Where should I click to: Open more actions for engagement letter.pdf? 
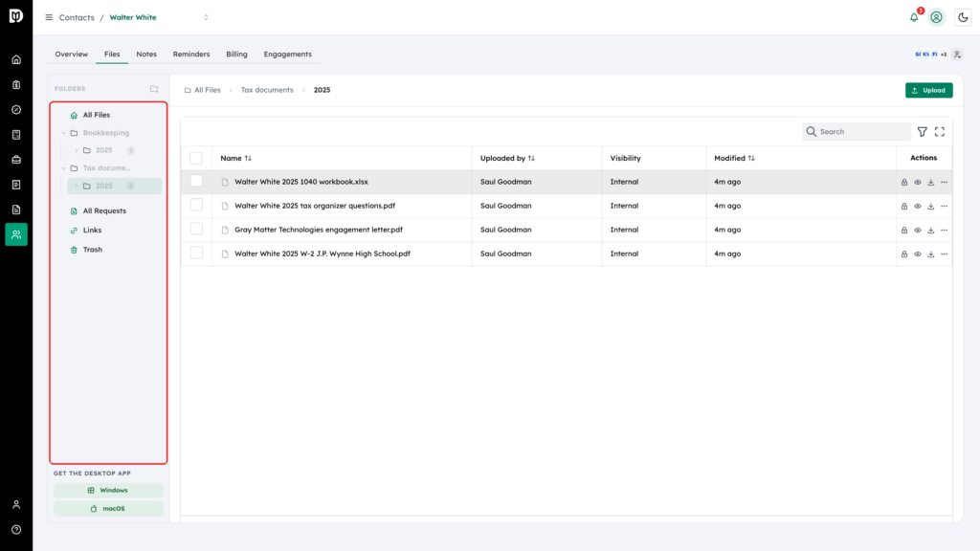pyautogui.click(x=945, y=230)
